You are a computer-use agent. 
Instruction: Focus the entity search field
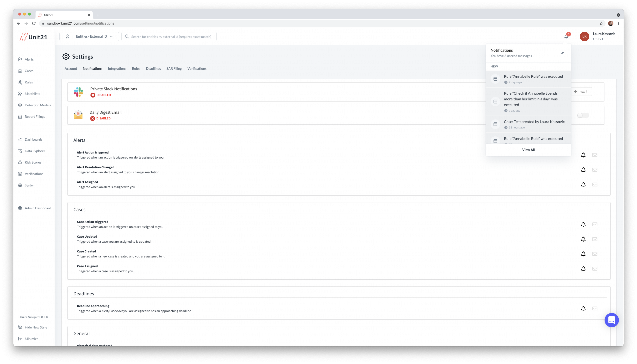(x=171, y=36)
